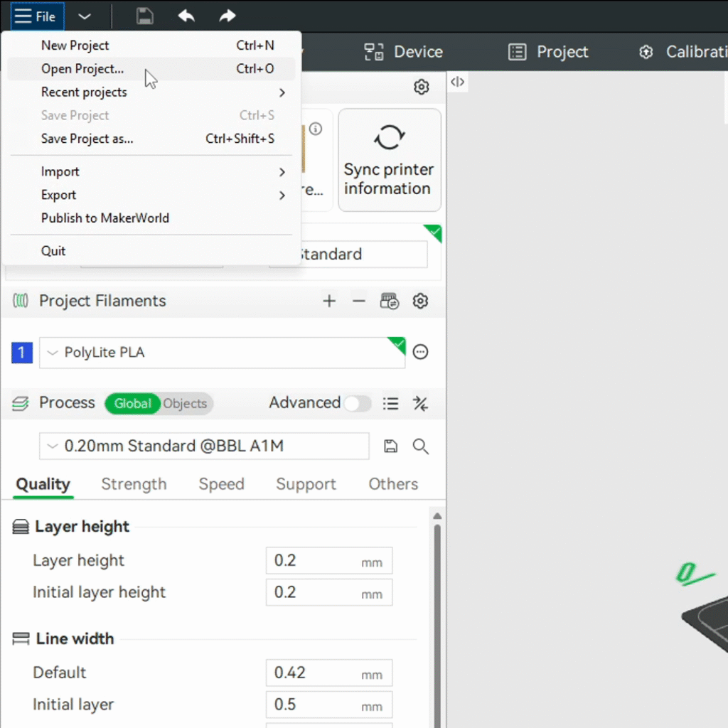Click the save disk icon in top toolbar
Viewport: 728px width, 728px height.
click(145, 16)
